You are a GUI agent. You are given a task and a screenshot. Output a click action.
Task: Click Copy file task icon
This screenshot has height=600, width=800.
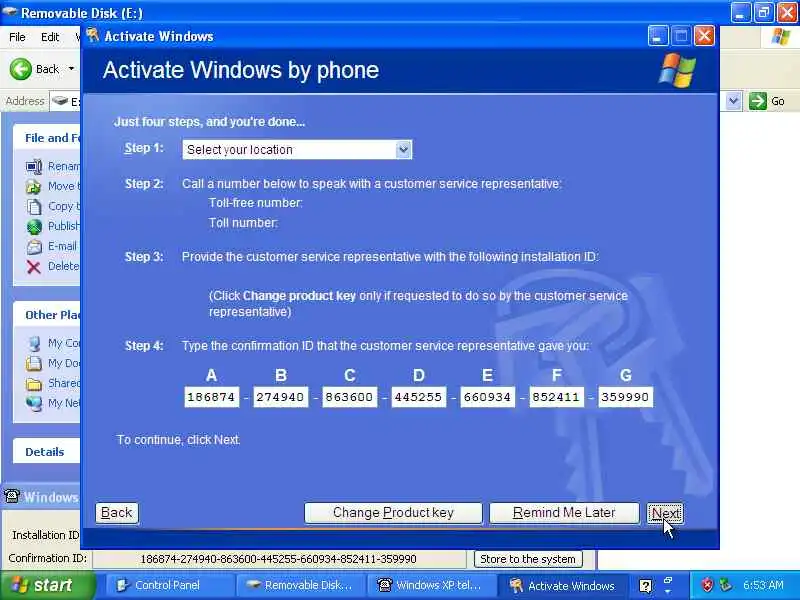34,207
